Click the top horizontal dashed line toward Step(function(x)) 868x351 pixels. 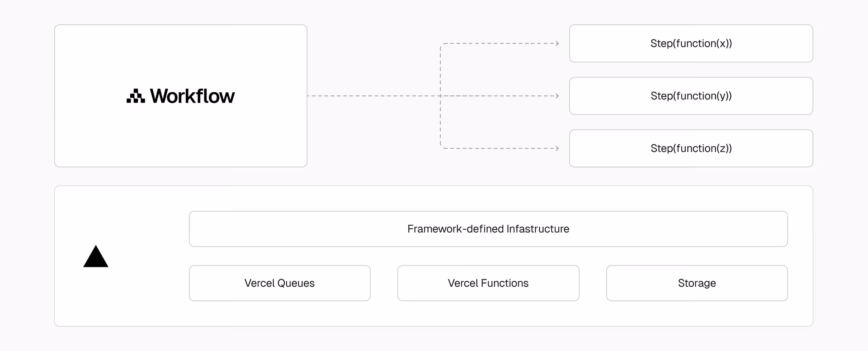[x=497, y=43]
